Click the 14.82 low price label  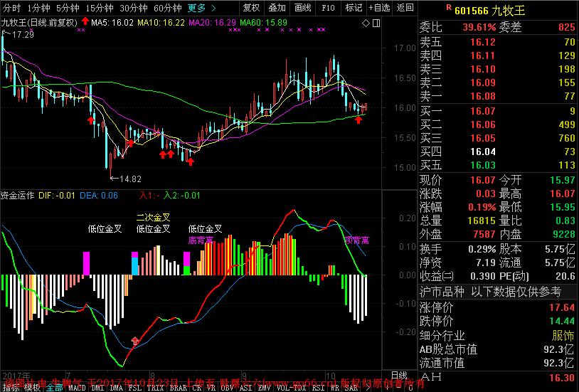(x=130, y=179)
